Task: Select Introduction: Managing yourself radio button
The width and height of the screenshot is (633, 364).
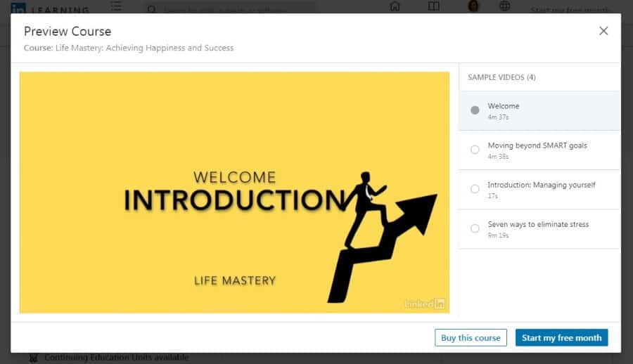Action: pyautogui.click(x=475, y=189)
